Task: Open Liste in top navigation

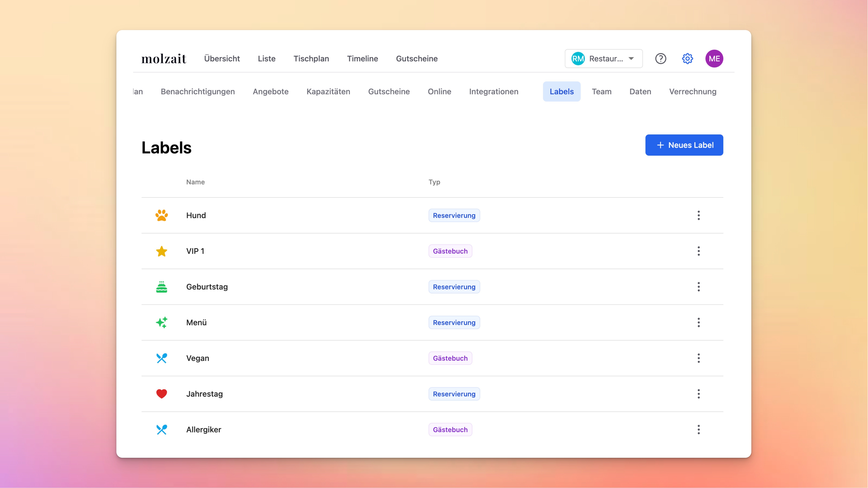Action: click(x=266, y=59)
